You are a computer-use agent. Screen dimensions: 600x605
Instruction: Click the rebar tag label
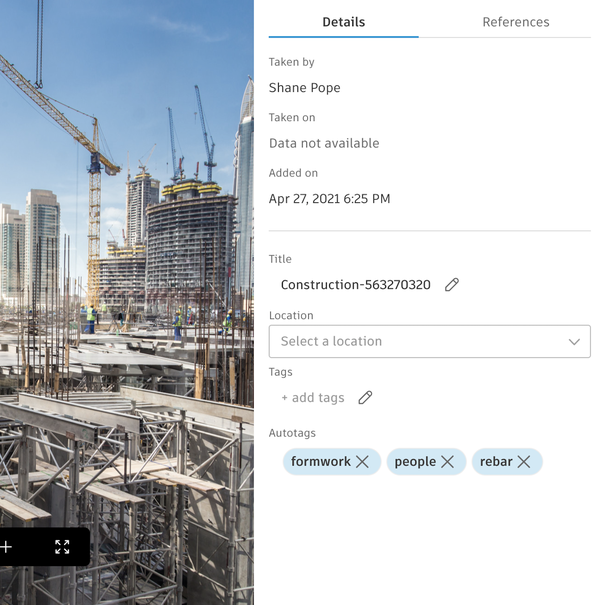(496, 461)
